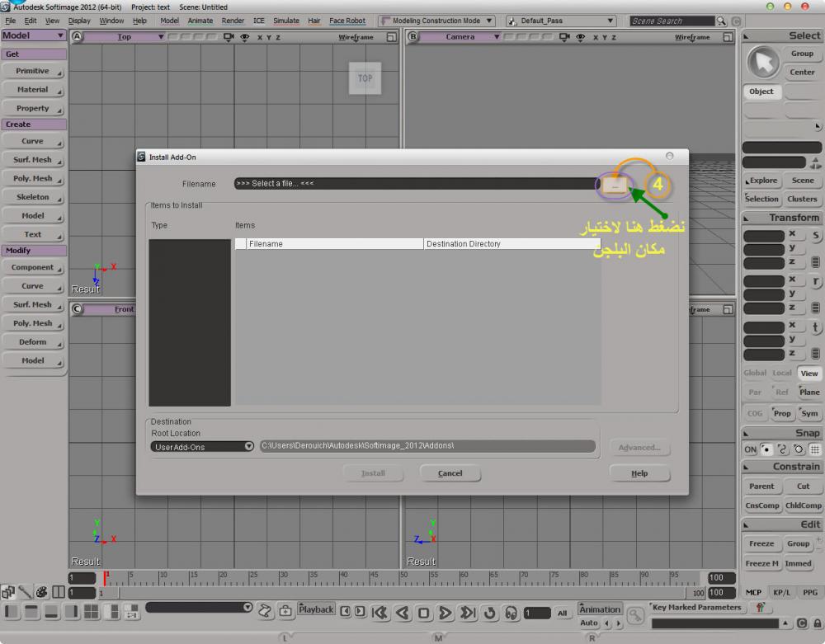Image resolution: width=825 pixels, height=644 pixels.
Task: Click the Scene Search input field
Action: (x=672, y=21)
